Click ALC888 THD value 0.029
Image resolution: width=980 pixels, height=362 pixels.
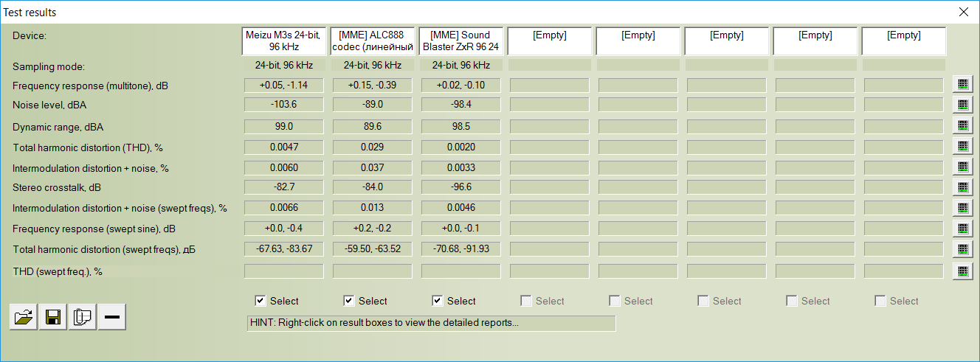point(373,147)
